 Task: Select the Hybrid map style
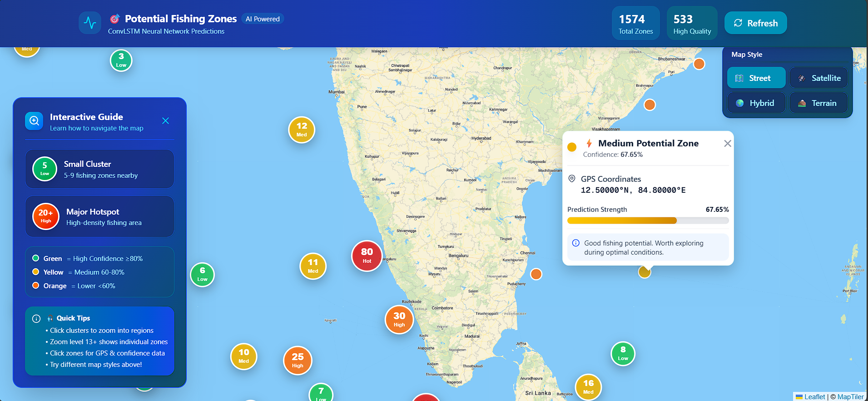coord(756,103)
